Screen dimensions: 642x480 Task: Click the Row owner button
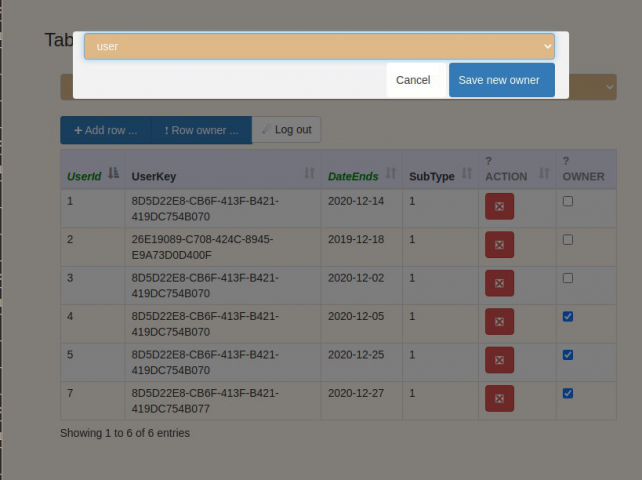click(x=201, y=130)
